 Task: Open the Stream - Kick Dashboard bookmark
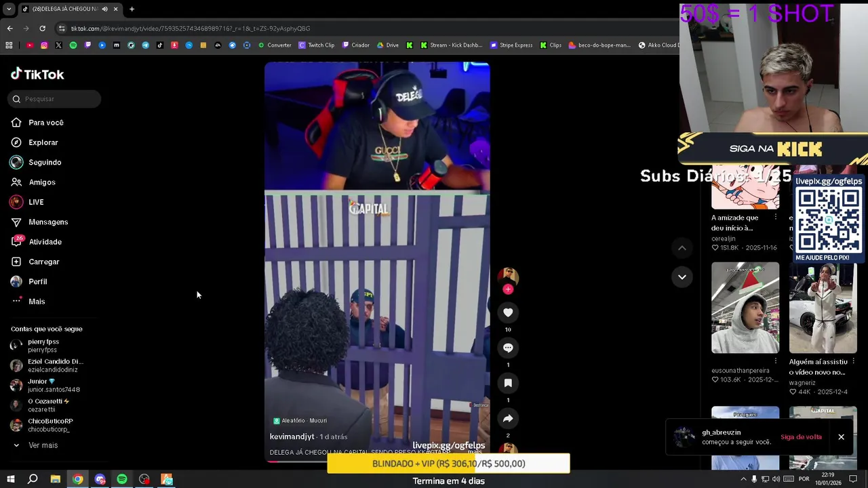(452, 45)
